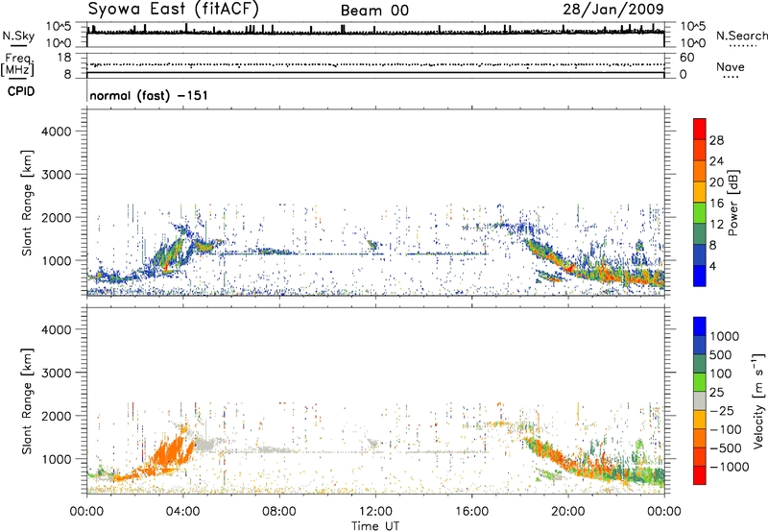This screenshot has height=532, width=768.
Task: Click the '28' value on Power colorbar
Action: tap(716, 140)
